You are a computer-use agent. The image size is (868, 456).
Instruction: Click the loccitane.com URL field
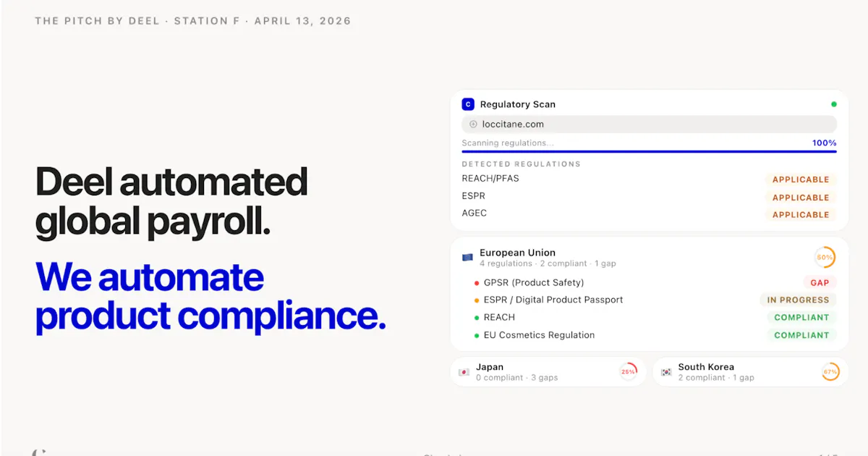click(650, 124)
